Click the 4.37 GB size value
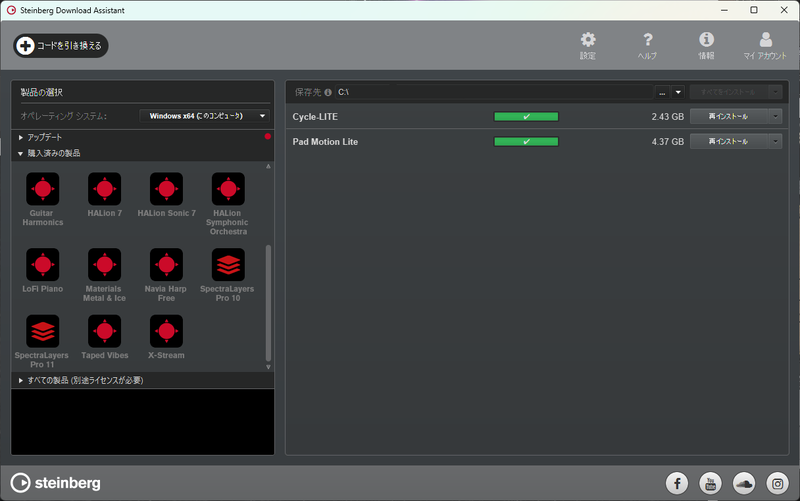This screenshot has width=800, height=501. point(667,142)
